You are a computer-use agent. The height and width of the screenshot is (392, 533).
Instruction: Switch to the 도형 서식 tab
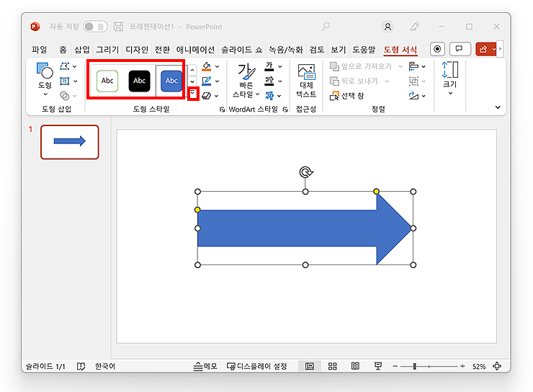[400, 50]
